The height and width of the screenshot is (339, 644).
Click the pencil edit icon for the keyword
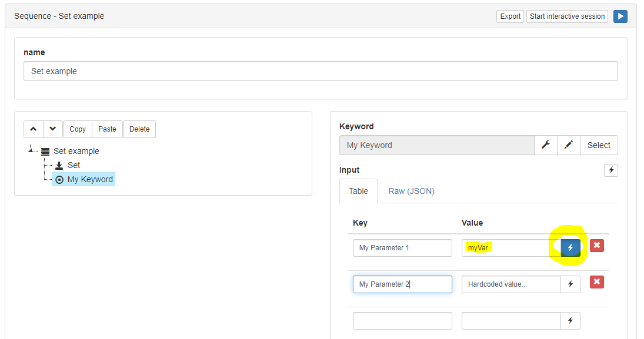[x=569, y=145]
